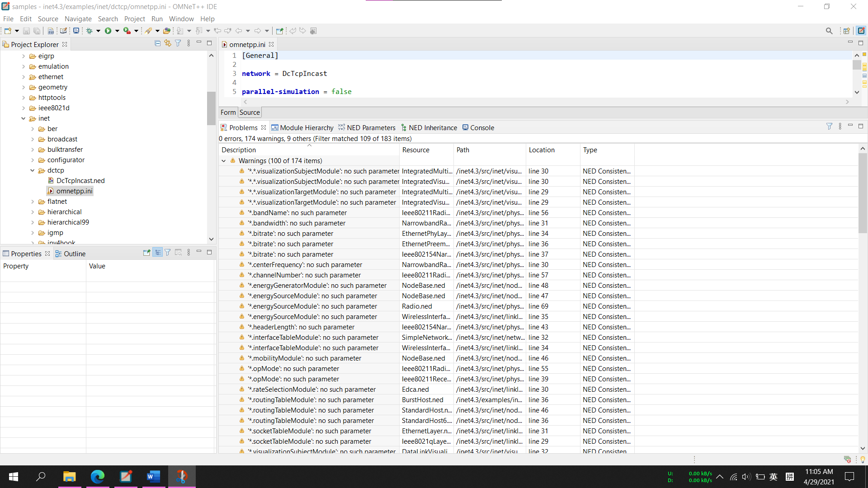Expand the flatnet folder
Viewport: 868px width, 488px height.
33,202
